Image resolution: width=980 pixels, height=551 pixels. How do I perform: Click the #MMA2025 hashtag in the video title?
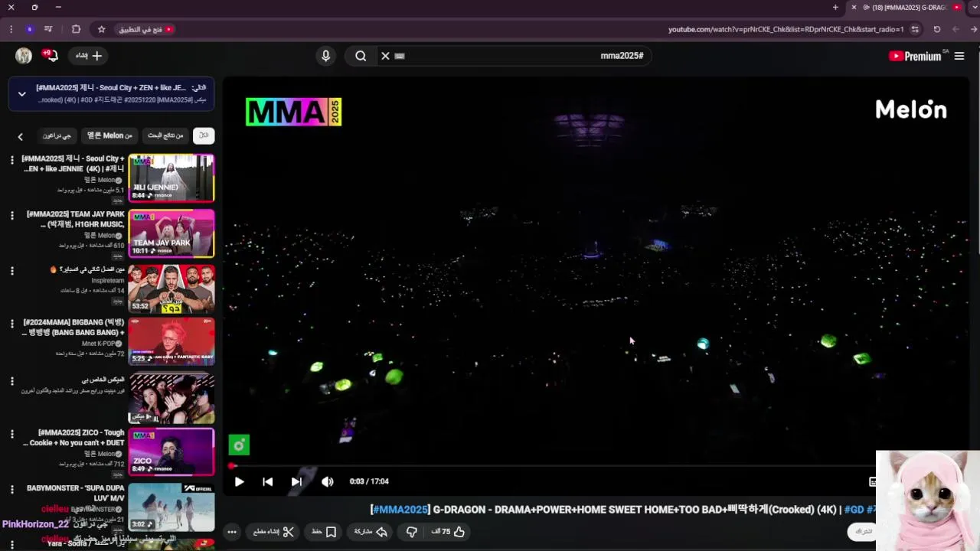[x=400, y=510]
